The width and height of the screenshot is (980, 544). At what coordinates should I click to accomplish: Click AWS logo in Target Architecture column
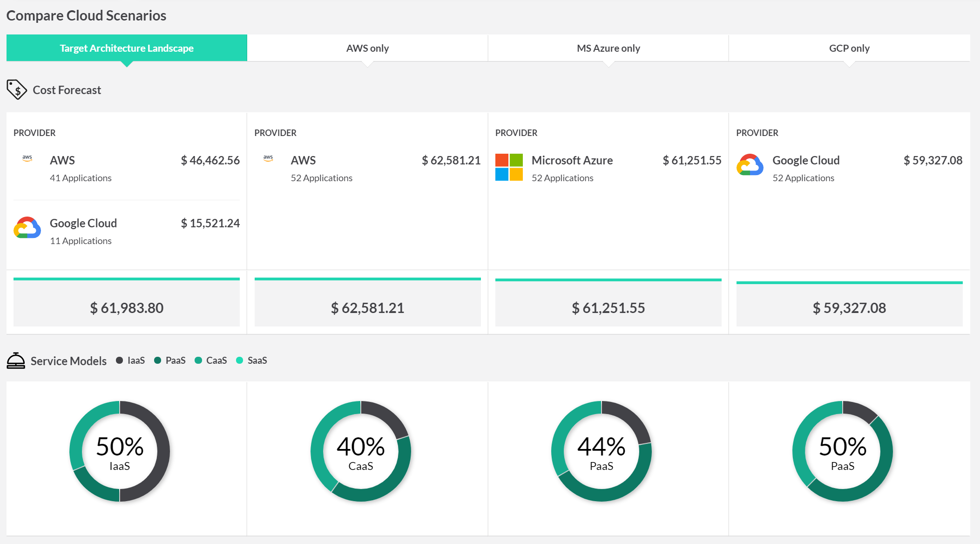coord(27,158)
